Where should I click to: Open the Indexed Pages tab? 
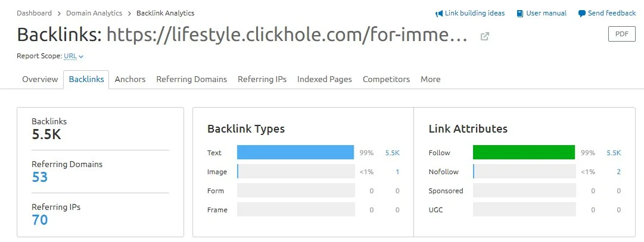(x=325, y=79)
